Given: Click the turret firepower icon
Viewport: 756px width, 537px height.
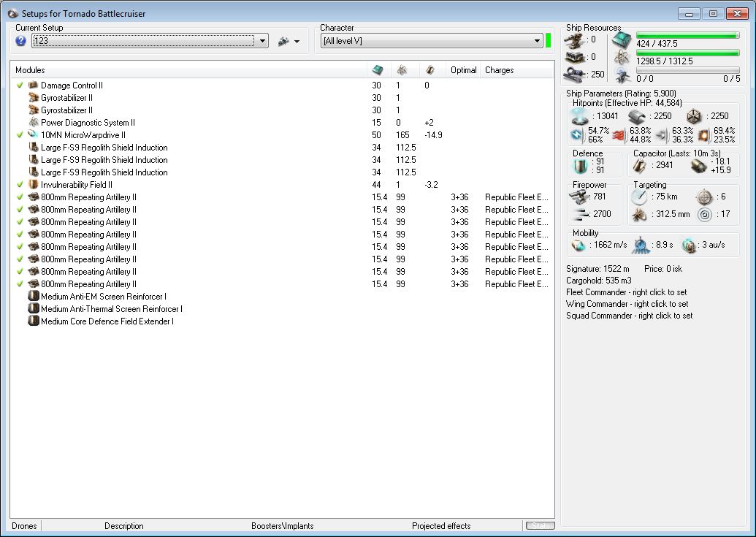Looking at the screenshot, I should pyautogui.click(x=580, y=197).
